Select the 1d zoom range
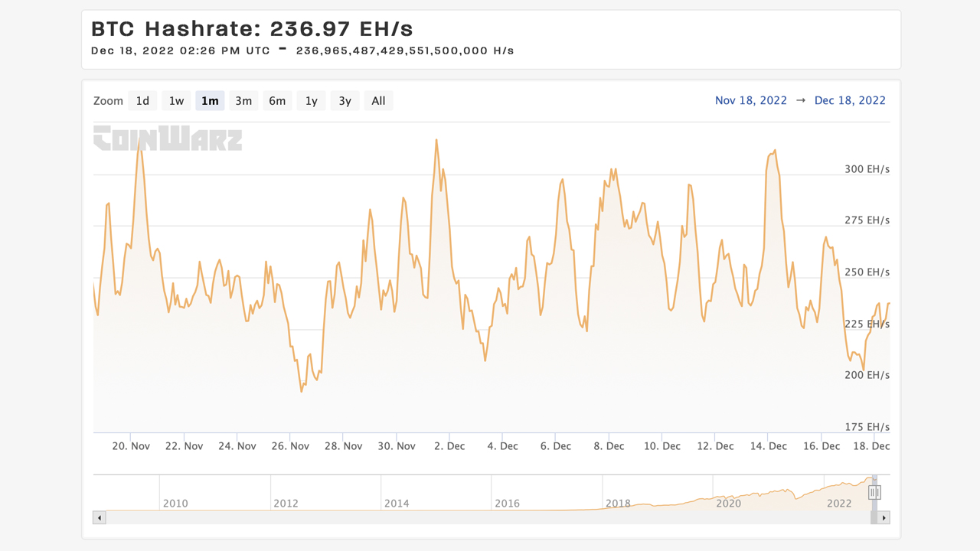Image resolution: width=980 pixels, height=551 pixels. coord(142,100)
